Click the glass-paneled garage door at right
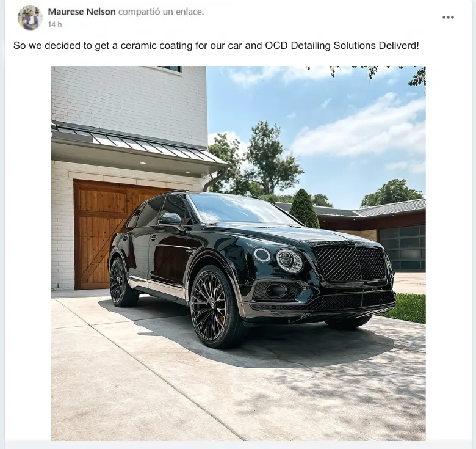The image size is (476, 449). point(402,248)
